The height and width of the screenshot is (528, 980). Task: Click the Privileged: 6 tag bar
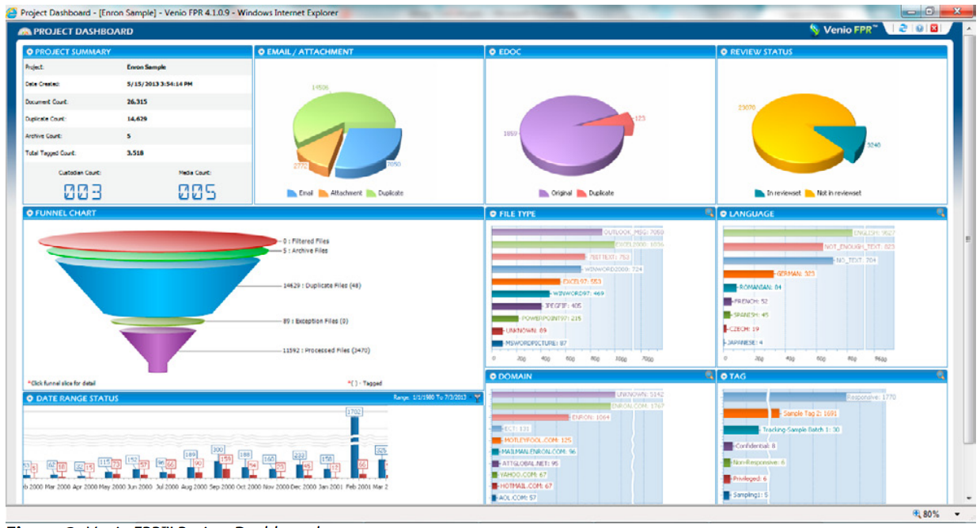pyautogui.click(x=726, y=479)
